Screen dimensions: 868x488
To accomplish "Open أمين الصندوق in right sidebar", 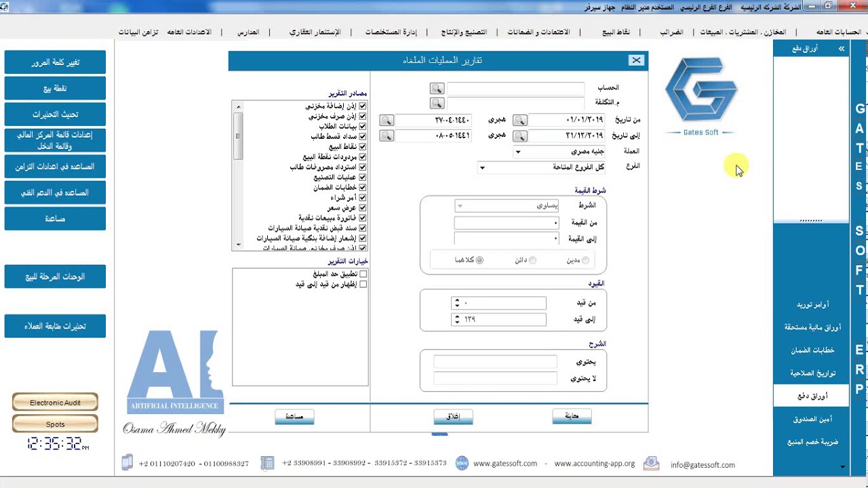I will (812, 420).
